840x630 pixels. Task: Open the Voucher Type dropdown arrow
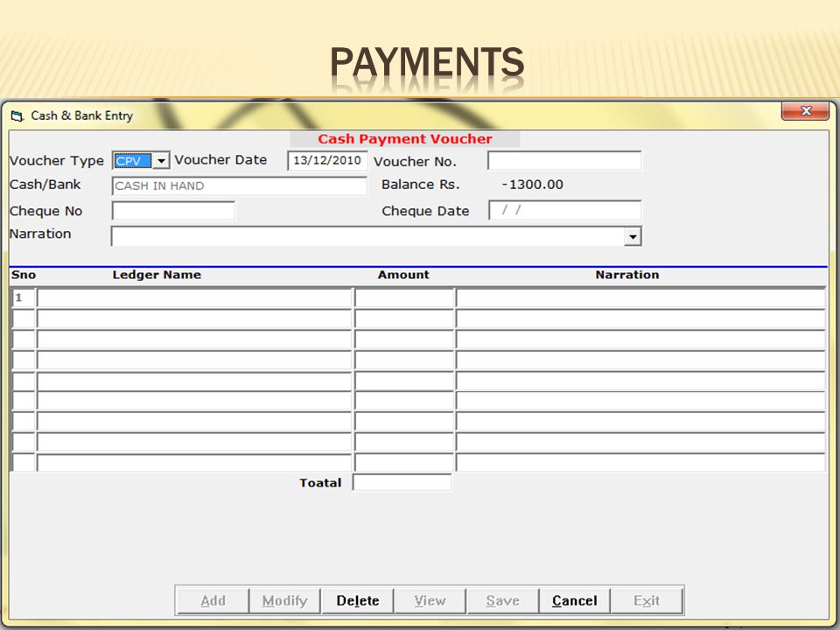tap(161, 160)
